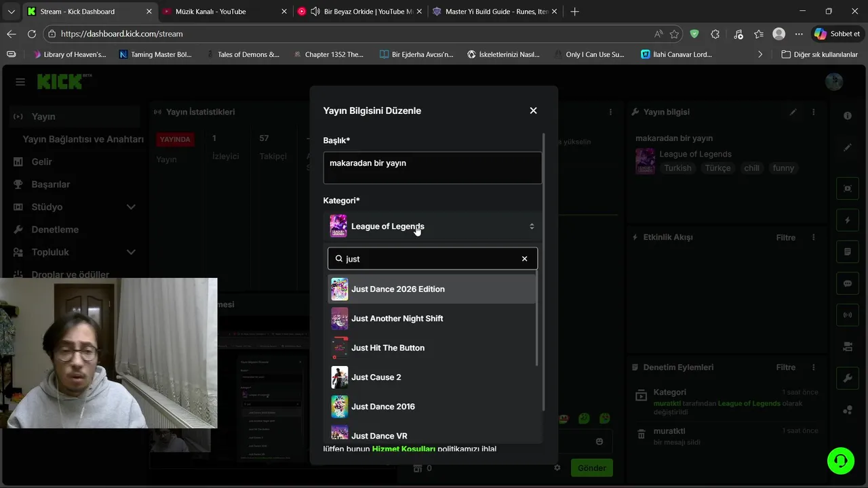Open Diğer sık kullanılanlar folder
The image size is (868, 488).
(x=819, y=54)
